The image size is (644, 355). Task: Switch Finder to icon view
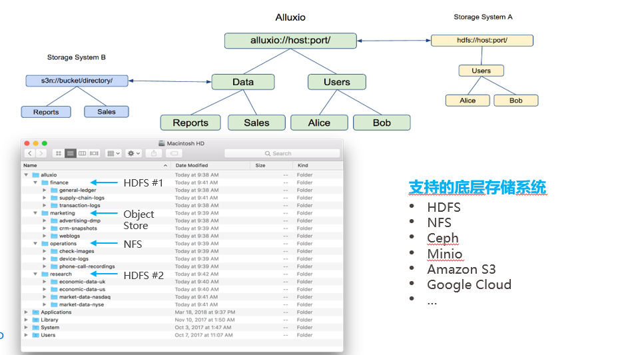tap(59, 153)
